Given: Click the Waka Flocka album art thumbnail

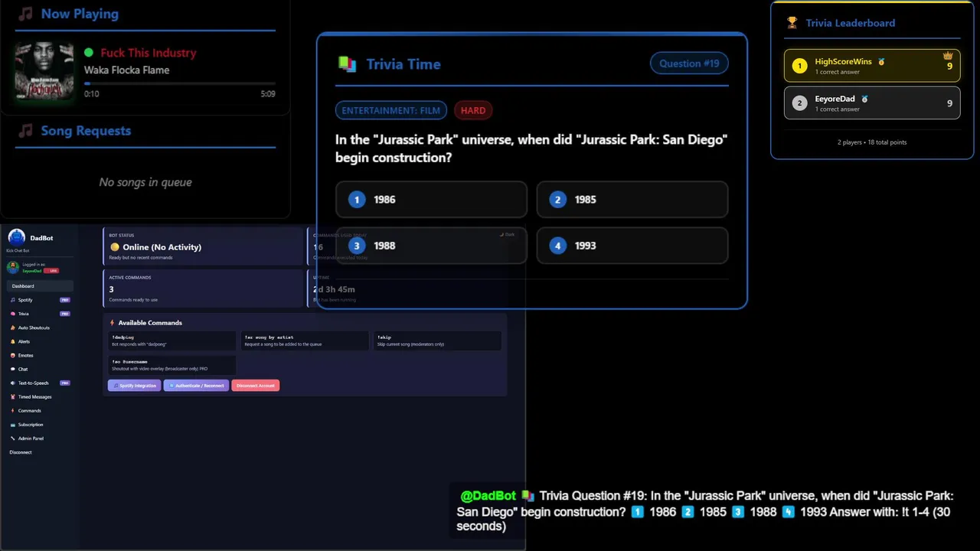Looking at the screenshot, I should coord(44,72).
